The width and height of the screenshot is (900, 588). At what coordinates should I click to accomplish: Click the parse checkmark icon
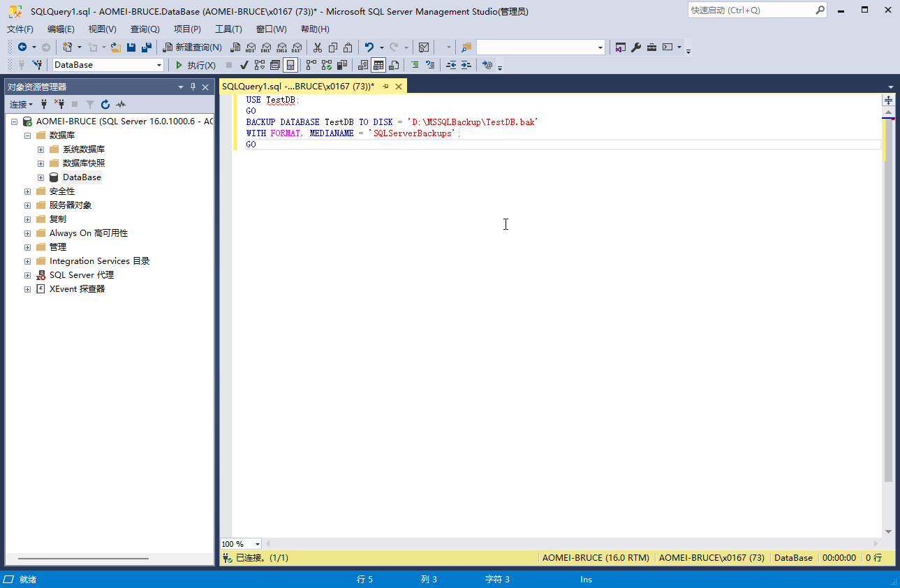tap(244, 65)
